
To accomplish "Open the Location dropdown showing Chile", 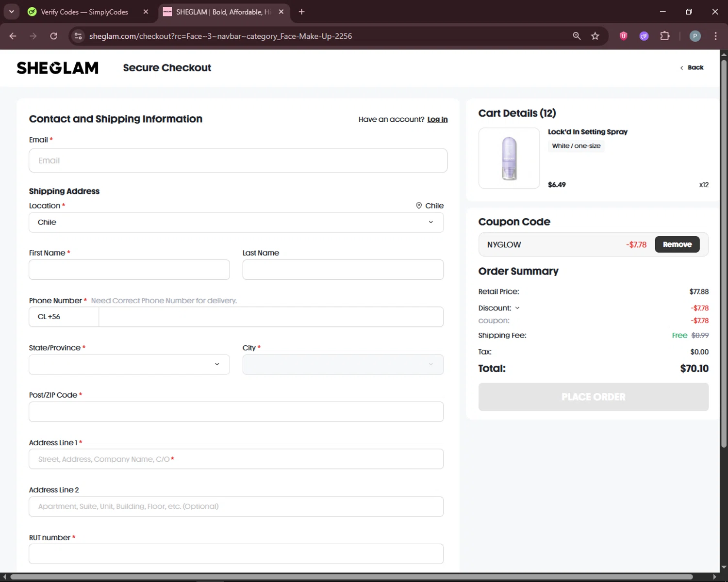I will tap(236, 222).
